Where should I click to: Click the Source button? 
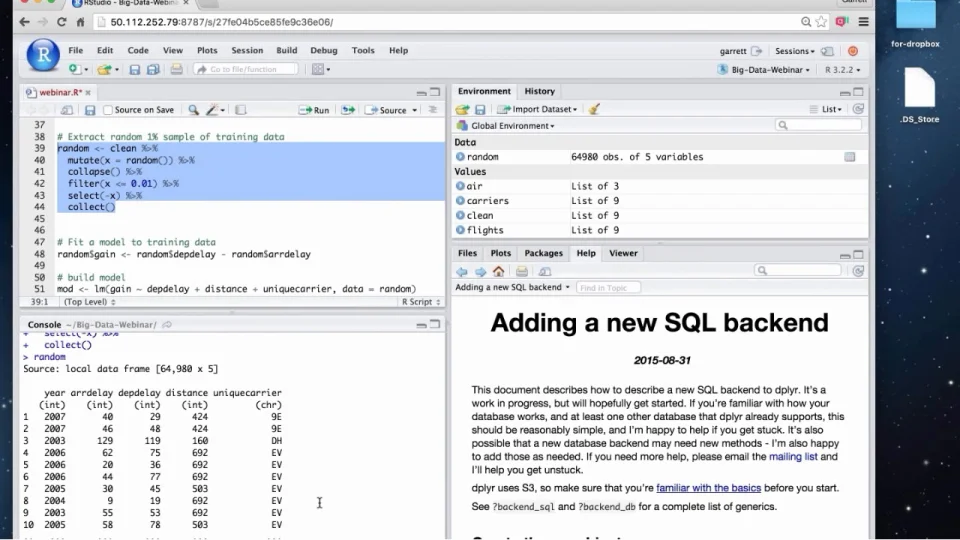[386, 110]
